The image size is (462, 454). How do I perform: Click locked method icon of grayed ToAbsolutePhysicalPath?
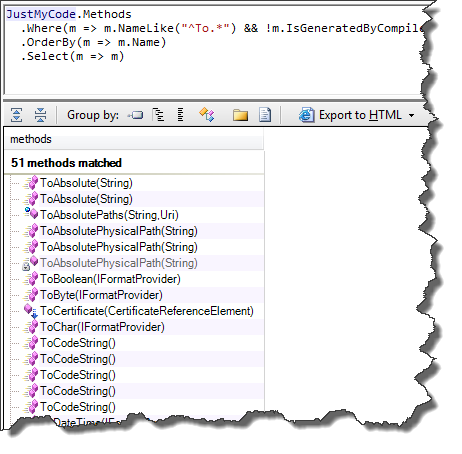(x=30, y=263)
